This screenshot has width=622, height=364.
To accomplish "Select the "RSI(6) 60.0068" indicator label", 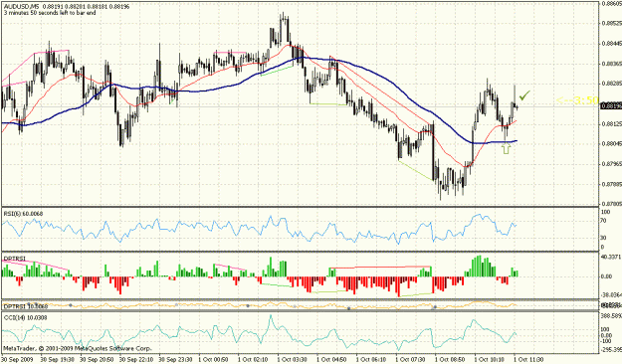I will (x=24, y=214).
